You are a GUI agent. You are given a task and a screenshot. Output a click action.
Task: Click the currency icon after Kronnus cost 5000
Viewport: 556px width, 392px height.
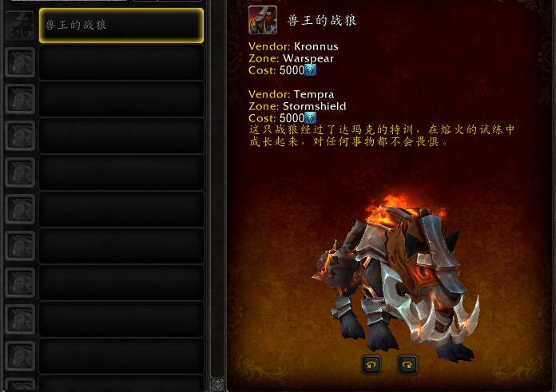point(310,70)
